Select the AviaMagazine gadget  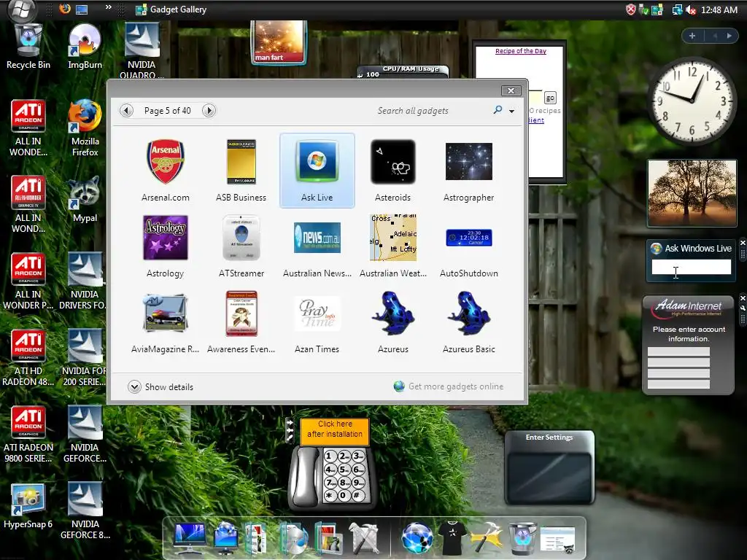[166, 322]
